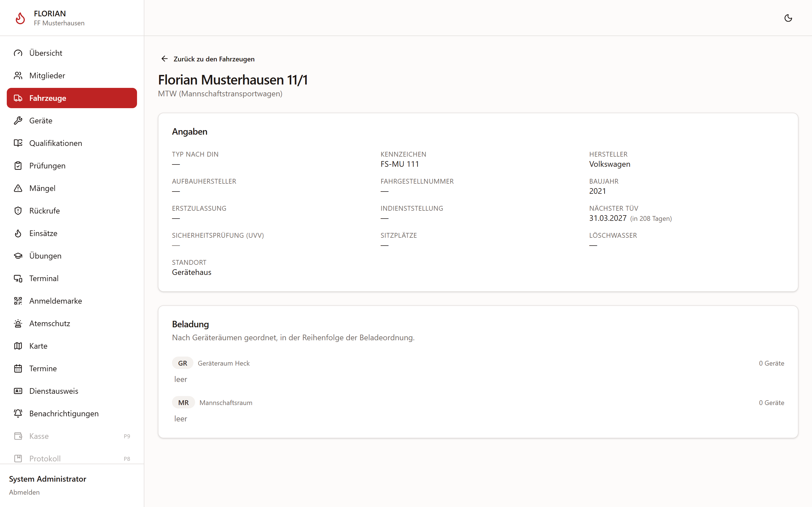Open Benachrichtigungen in the sidebar
Viewport: 812px width, 507px height.
pyautogui.click(x=72, y=413)
